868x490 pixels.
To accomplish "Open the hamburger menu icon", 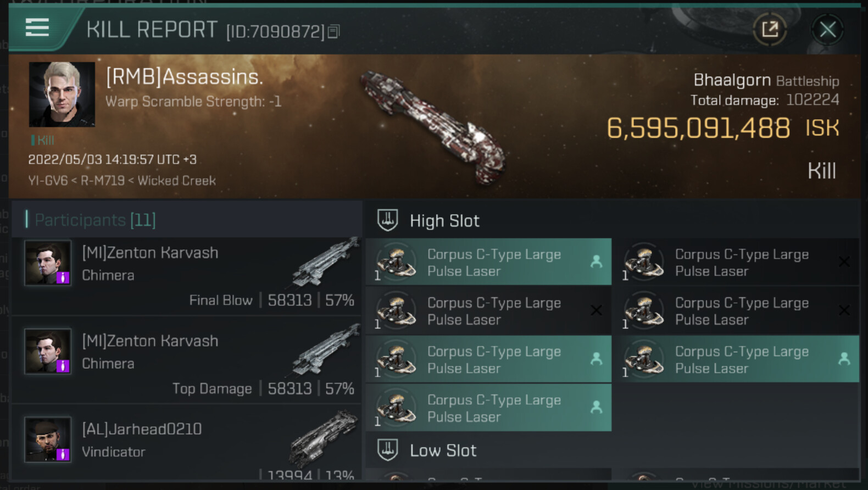I will pos(37,27).
